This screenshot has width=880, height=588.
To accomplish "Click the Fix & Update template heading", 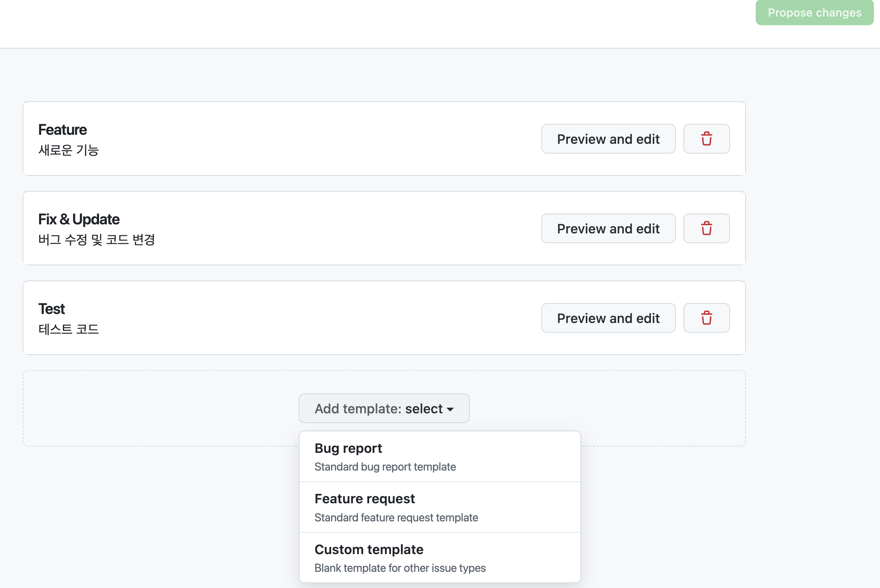I will 79,219.
